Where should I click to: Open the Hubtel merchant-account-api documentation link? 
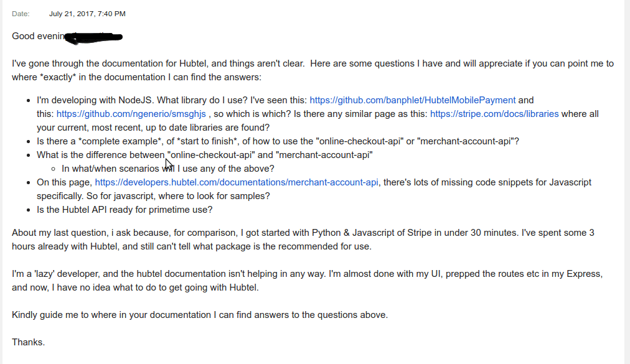[x=237, y=182]
